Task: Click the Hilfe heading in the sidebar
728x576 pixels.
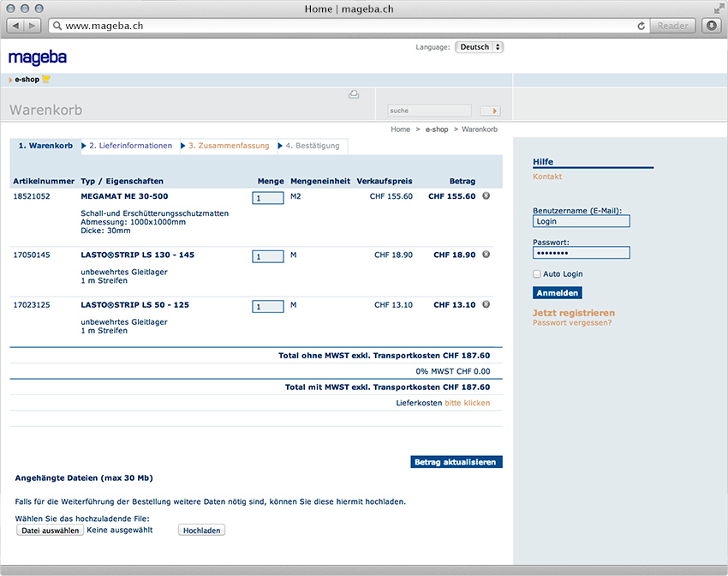Action: [x=543, y=162]
